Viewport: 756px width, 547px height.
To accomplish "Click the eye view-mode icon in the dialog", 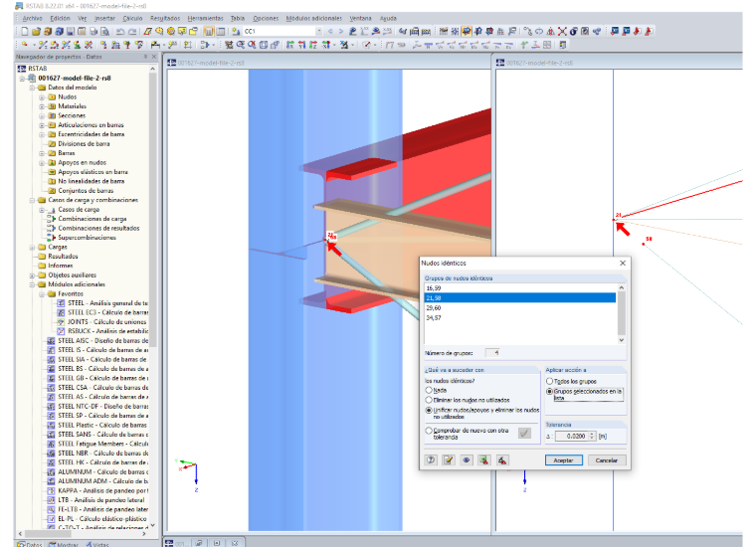I will point(467,460).
